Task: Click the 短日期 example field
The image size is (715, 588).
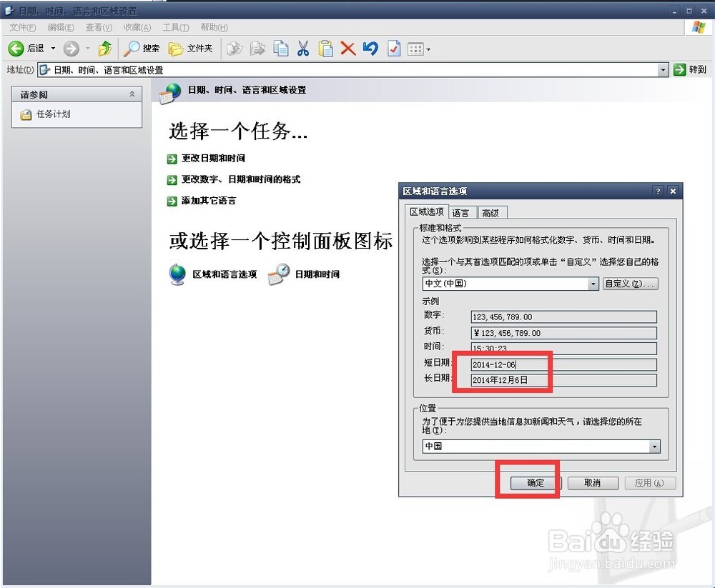Action: pos(563,364)
